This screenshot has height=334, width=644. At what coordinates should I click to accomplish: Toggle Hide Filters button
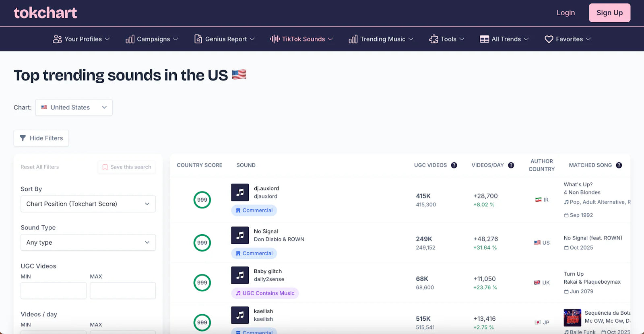(x=41, y=138)
